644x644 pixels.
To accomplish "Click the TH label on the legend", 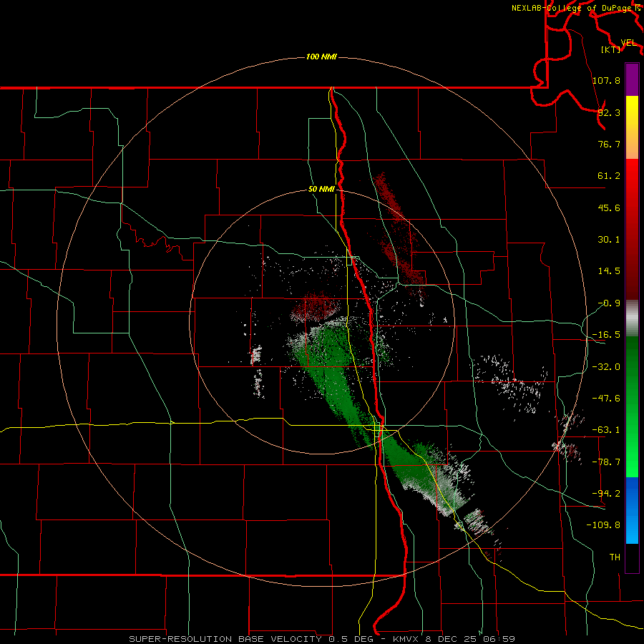I will click(x=615, y=557).
